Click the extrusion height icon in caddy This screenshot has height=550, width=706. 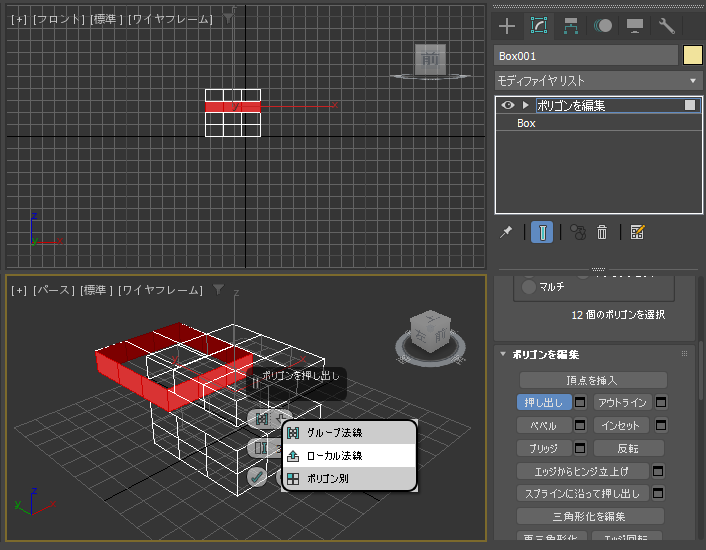(261, 448)
